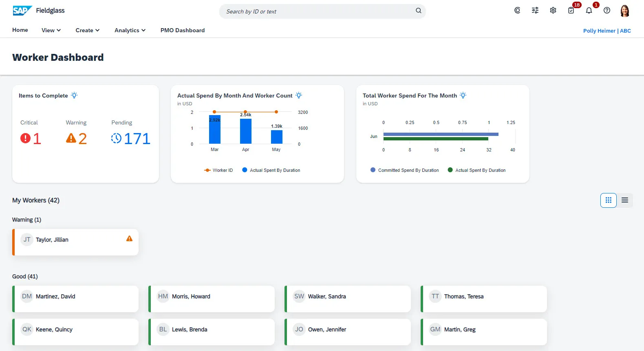The height and width of the screenshot is (351, 644).
Task: Expand the View menu dropdown
Action: [51, 30]
